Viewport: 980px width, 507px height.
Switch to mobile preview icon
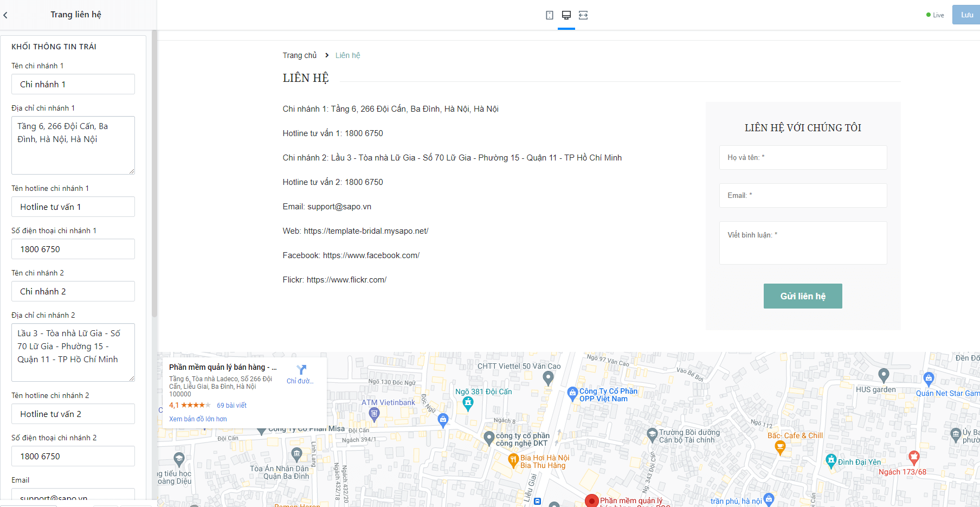[550, 15]
